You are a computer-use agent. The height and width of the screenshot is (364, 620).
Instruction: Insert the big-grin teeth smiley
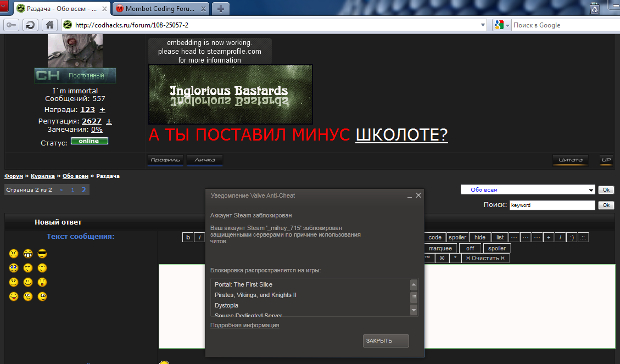pyautogui.click(x=28, y=254)
